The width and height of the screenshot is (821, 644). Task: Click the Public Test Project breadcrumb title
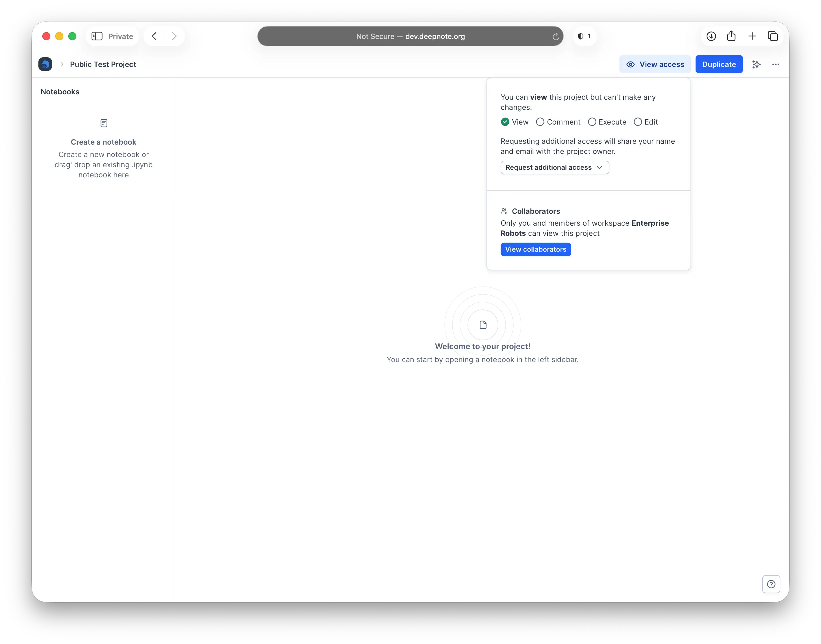click(103, 64)
